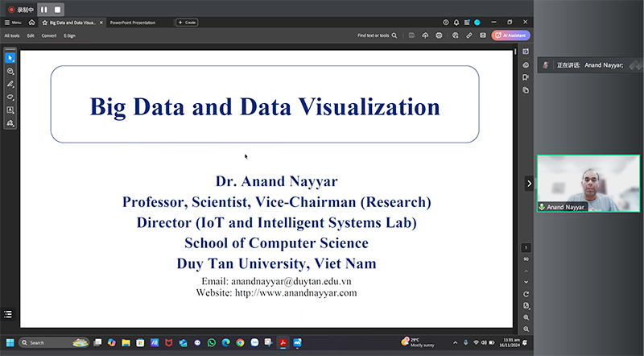Share the document link icon
Screen dimensions: 644x356
469,35
